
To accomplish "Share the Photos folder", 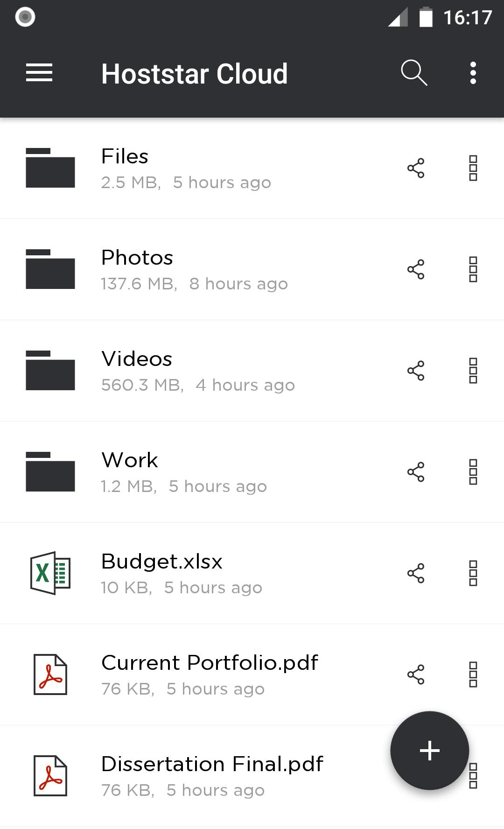I will click(x=416, y=269).
